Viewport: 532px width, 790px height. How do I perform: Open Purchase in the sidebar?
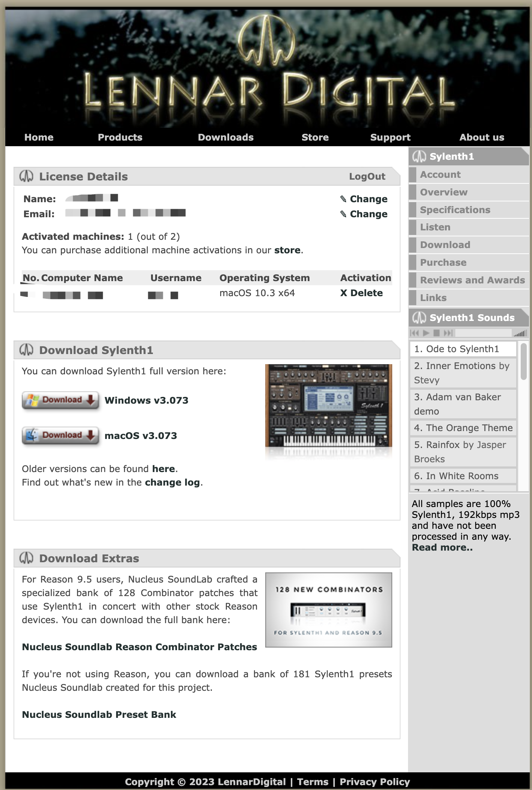[x=469, y=263]
